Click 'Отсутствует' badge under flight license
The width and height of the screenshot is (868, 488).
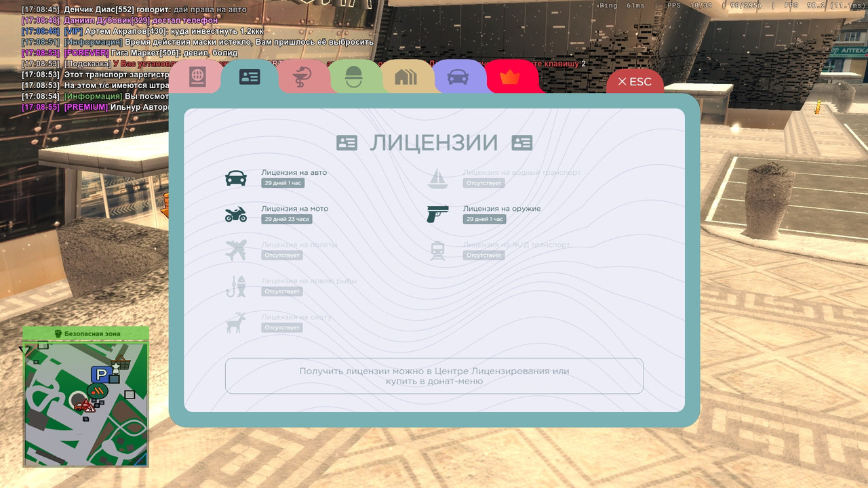click(282, 256)
